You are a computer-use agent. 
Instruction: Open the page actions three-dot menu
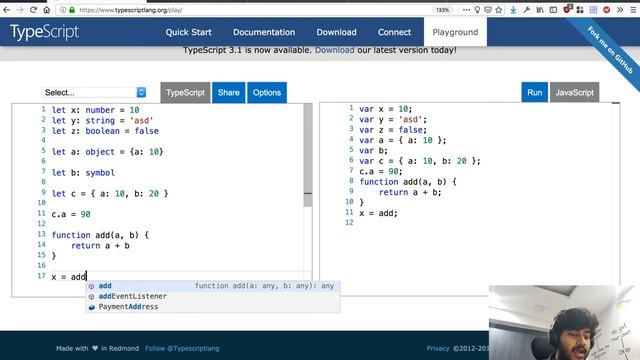(x=466, y=10)
